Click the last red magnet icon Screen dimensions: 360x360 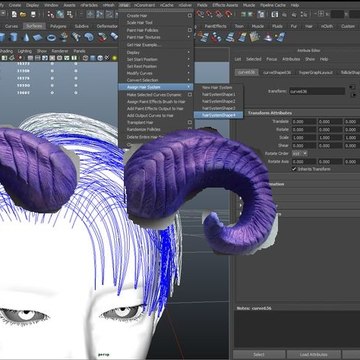pyautogui.click(x=228, y=14)
